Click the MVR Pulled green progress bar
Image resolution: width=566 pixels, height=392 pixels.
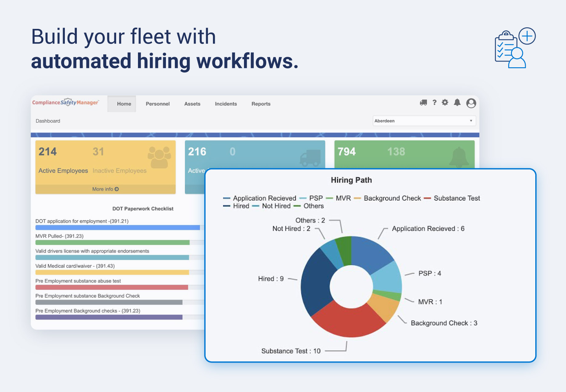(112, 242)
